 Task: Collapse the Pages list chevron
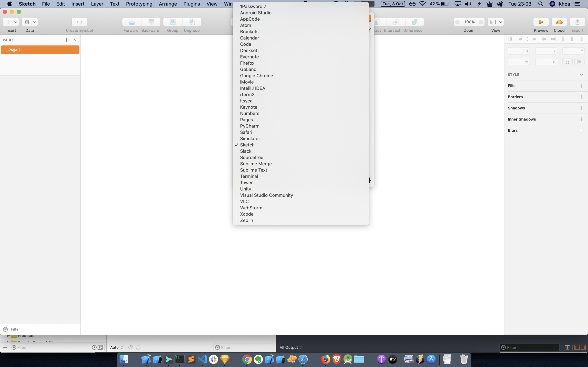click(x=74, y=40)
